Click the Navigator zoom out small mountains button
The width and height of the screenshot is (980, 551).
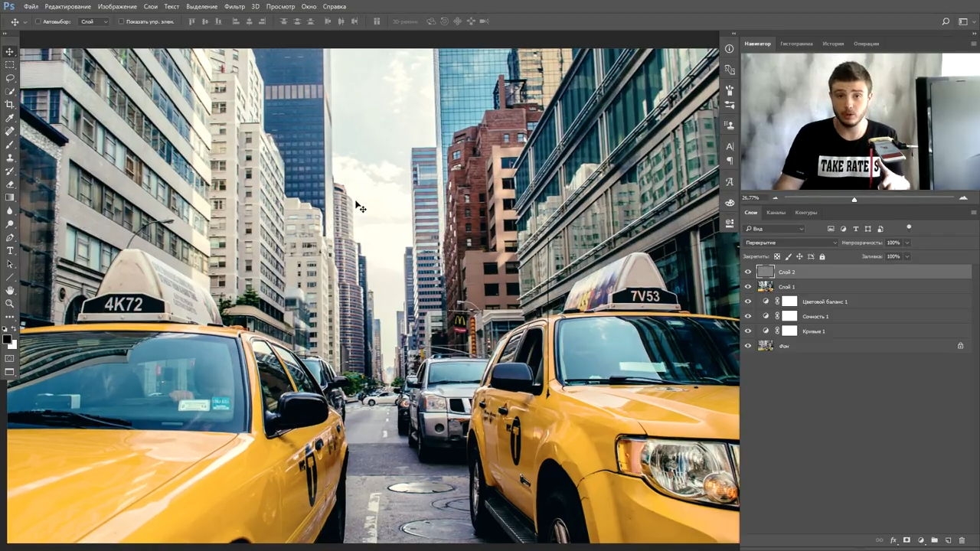pos(775,198)
